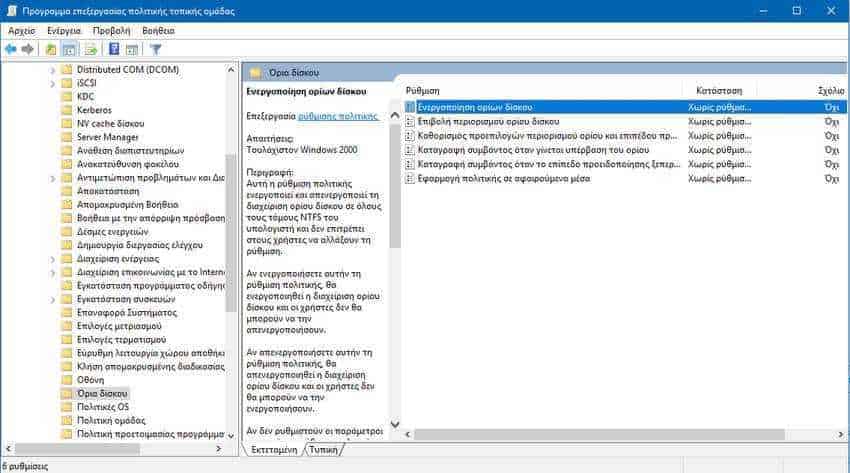Expand the Διαχείριση ενέργειας tree node
The image size is (850, 473).
[x=53, y=259]
